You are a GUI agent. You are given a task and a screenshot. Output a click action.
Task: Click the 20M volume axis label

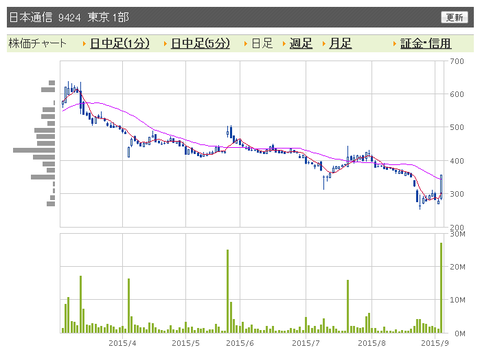pyautogui.click(x=457, y=267)
